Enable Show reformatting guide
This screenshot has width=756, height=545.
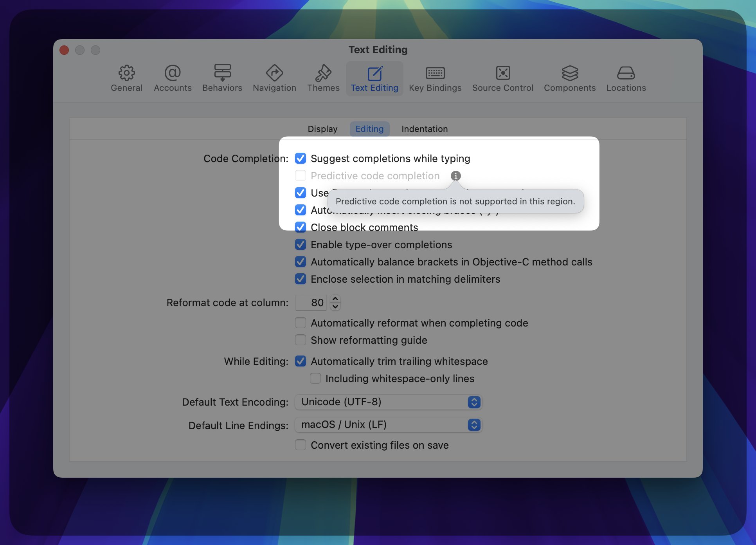tap(301, 340)
